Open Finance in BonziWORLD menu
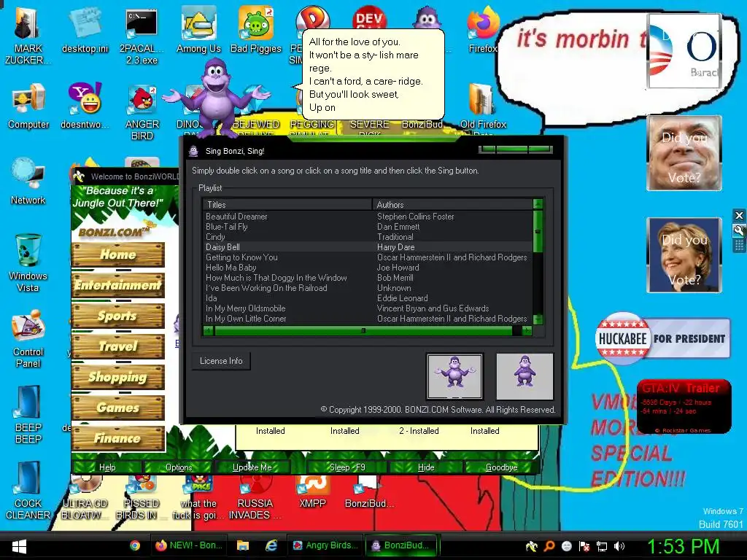This screenshot has height=560, width=747. [x=118, y=438]
